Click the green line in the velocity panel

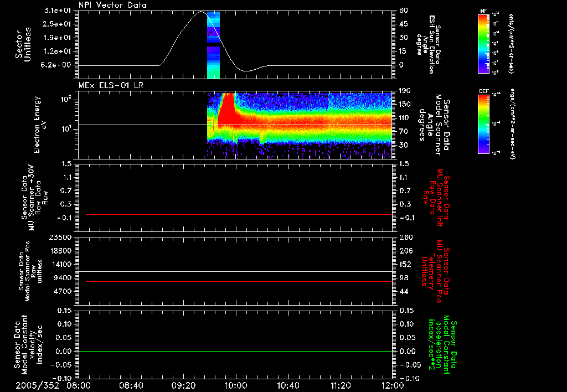(x=235, y=351)
